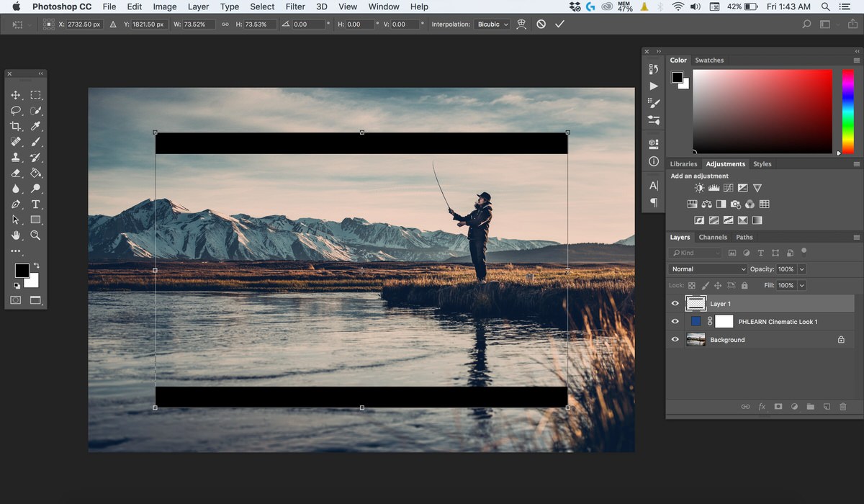864x504 pixels.
Task: Open the Edit Toolbar three-dots menu
Action: [x=16, y=251]
